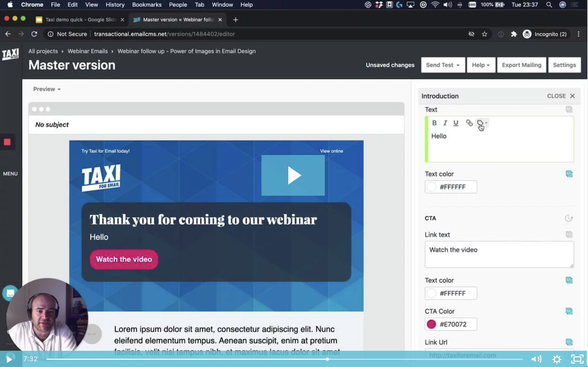
Task: Click the play control in the bottom player bar
Action: (9, 359)
